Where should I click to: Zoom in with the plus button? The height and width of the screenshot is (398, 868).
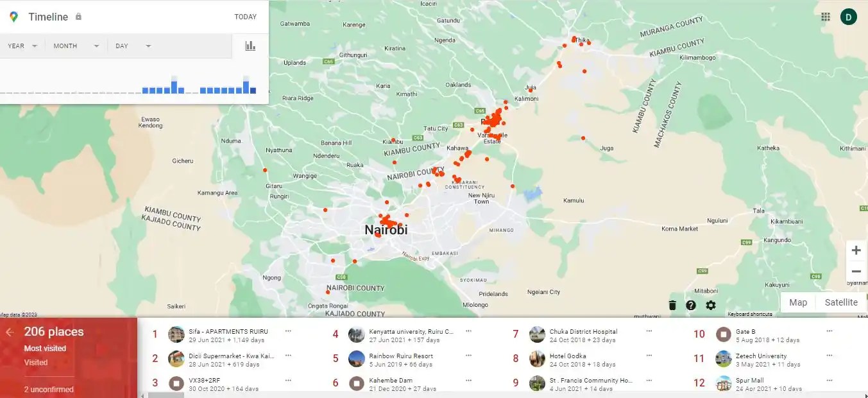[x=856, y=250]
